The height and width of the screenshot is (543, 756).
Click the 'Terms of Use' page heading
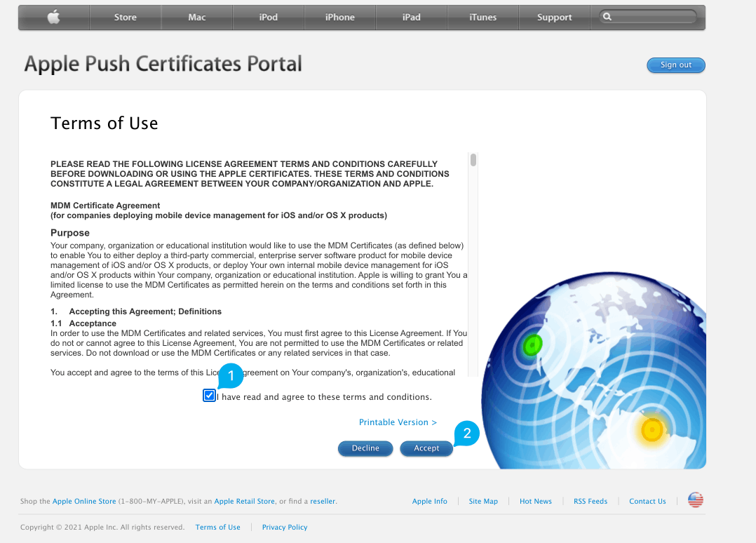coord(104,123)
